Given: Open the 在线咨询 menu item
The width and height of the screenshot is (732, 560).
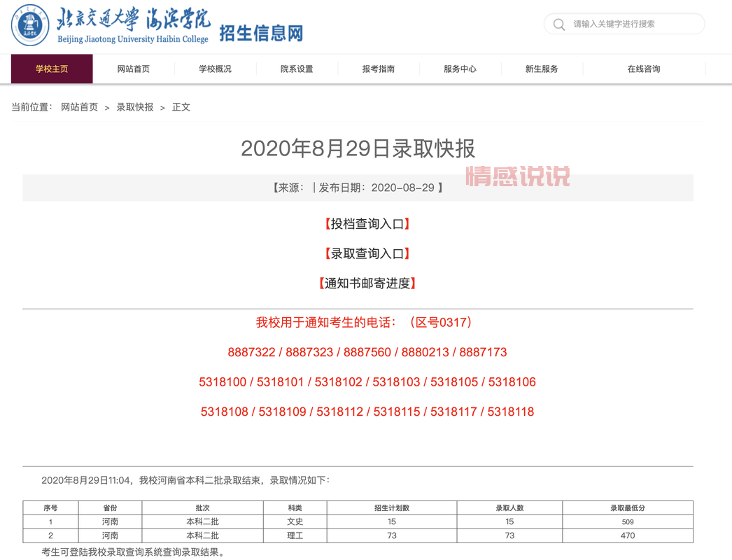Looking at the screenshot, I should [643, 69].
